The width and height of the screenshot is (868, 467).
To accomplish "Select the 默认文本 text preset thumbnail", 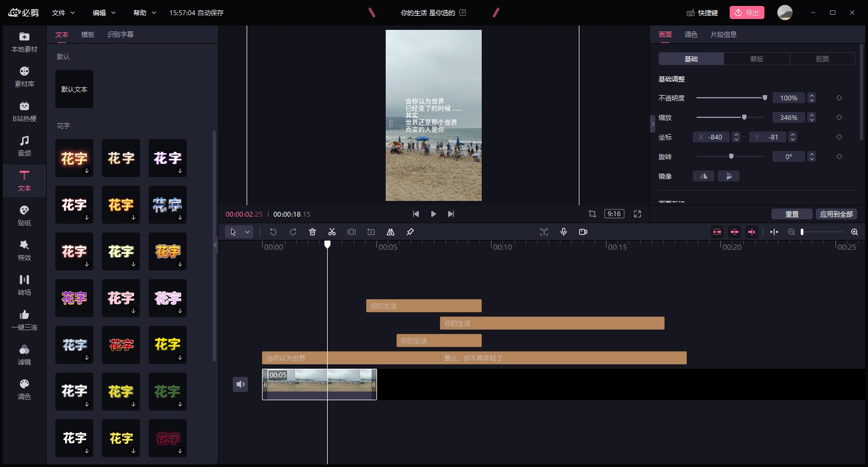I will tap(74, 89).
